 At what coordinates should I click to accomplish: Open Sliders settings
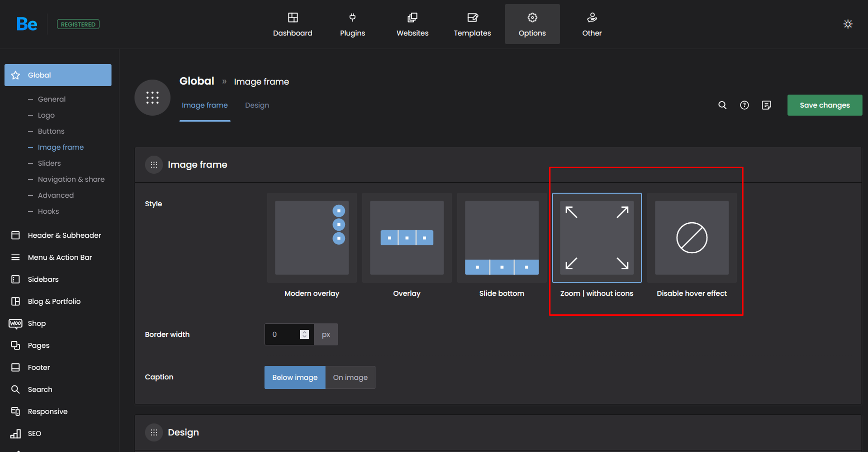[x=49, y=163]
